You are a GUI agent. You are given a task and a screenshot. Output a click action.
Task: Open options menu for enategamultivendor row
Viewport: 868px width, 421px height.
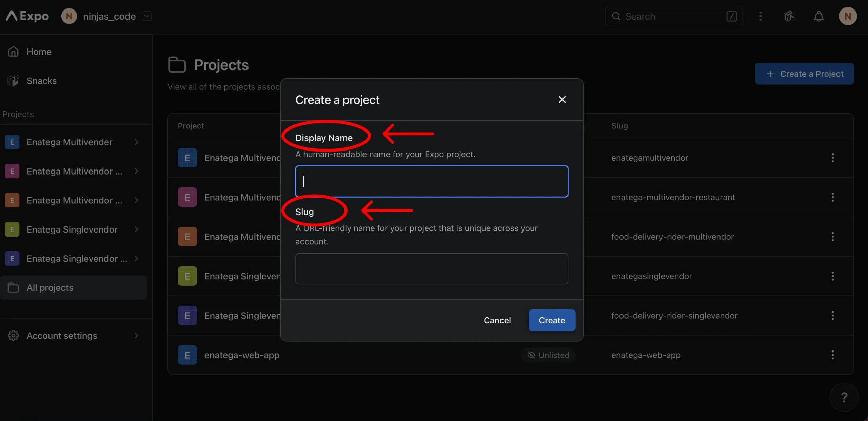[832, 158]
